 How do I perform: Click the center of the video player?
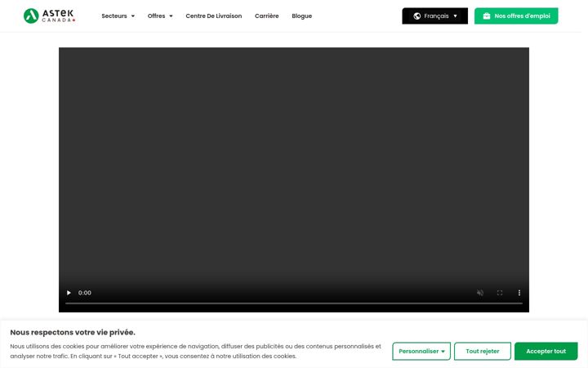coord(294,179)
